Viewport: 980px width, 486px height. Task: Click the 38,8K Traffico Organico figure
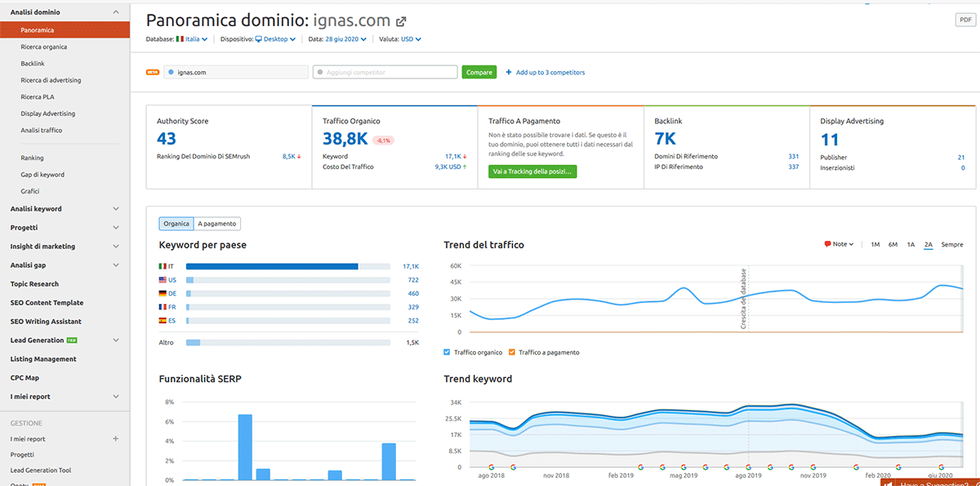point(345,139)
